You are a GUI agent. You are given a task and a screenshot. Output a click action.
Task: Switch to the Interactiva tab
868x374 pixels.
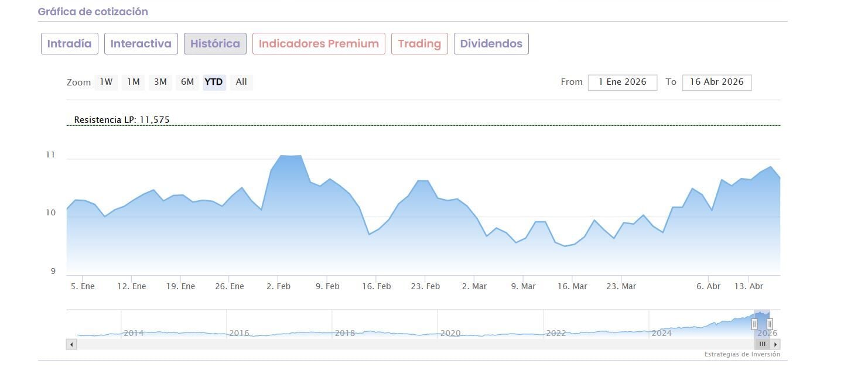tap(141, 44)
